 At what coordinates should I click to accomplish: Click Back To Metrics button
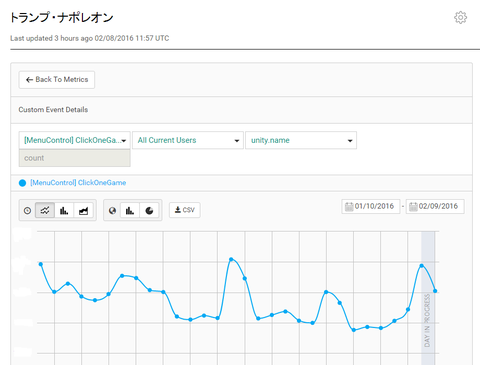57,80
